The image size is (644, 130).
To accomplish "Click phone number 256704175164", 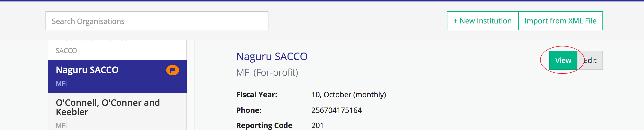I will 336,110.
